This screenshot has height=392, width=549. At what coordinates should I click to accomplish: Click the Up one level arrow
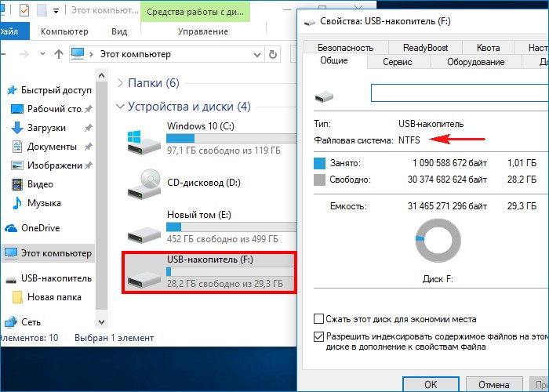(59, 54)
